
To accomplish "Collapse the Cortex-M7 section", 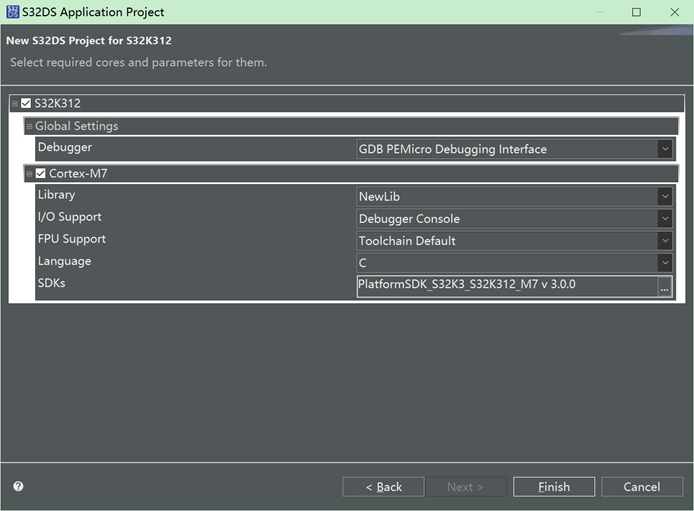I will pos(29,173).
